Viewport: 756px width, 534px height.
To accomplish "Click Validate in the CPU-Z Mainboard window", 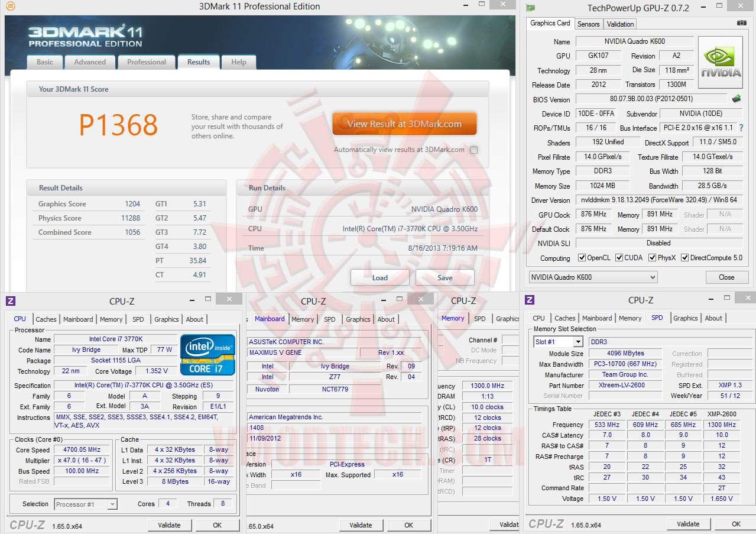I will 361,525.
